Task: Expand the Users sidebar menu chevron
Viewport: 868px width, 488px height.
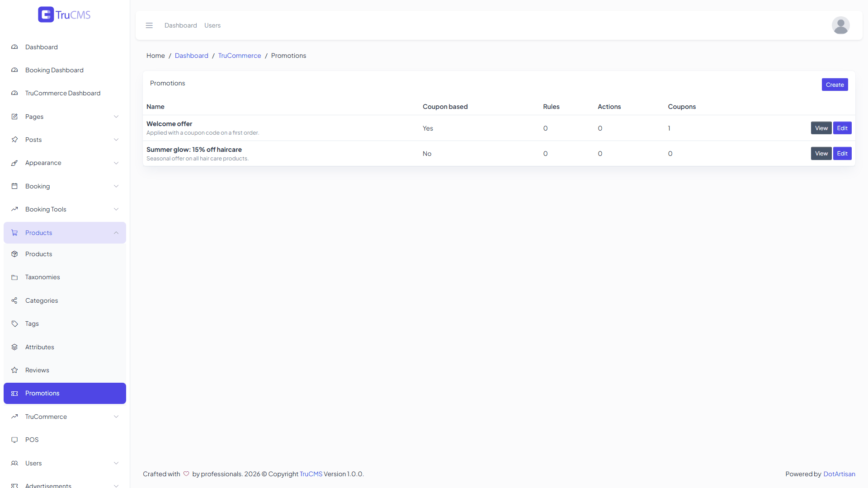Action: pos(116,463)
